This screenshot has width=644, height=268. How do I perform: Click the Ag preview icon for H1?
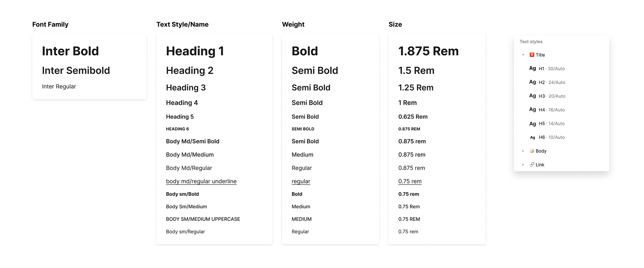(532, 68)
